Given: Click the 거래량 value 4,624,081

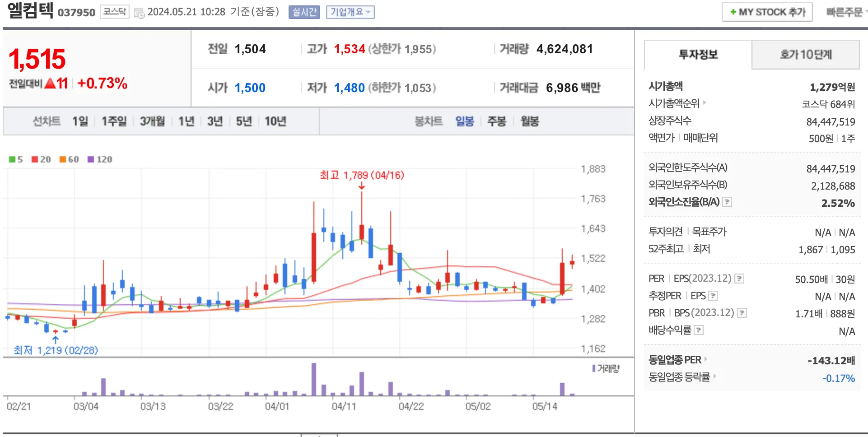Looking at the screenshot, I should click(565, 49).
